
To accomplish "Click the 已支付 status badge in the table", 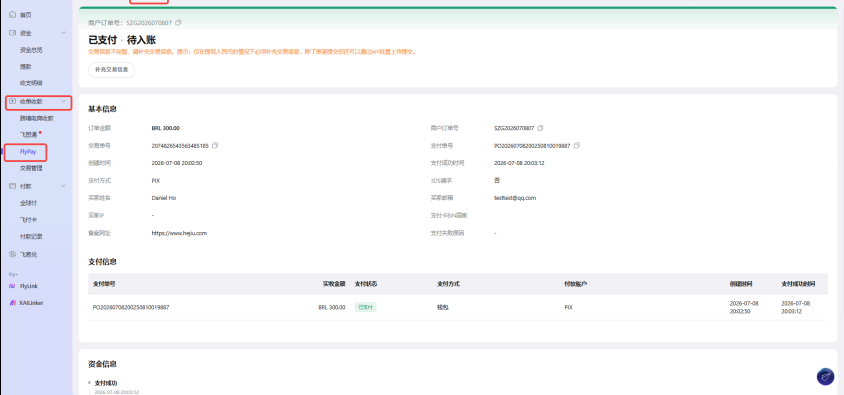I will (x=365, y=307).
